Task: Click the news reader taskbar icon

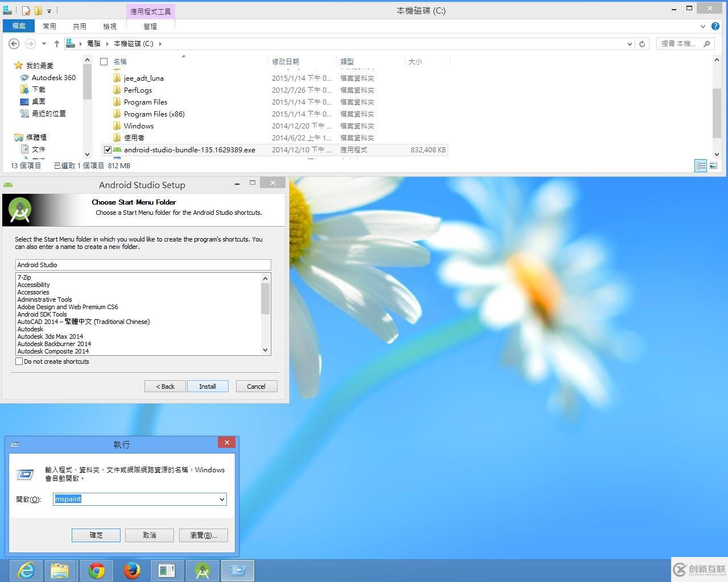Action: click(167, 571)
